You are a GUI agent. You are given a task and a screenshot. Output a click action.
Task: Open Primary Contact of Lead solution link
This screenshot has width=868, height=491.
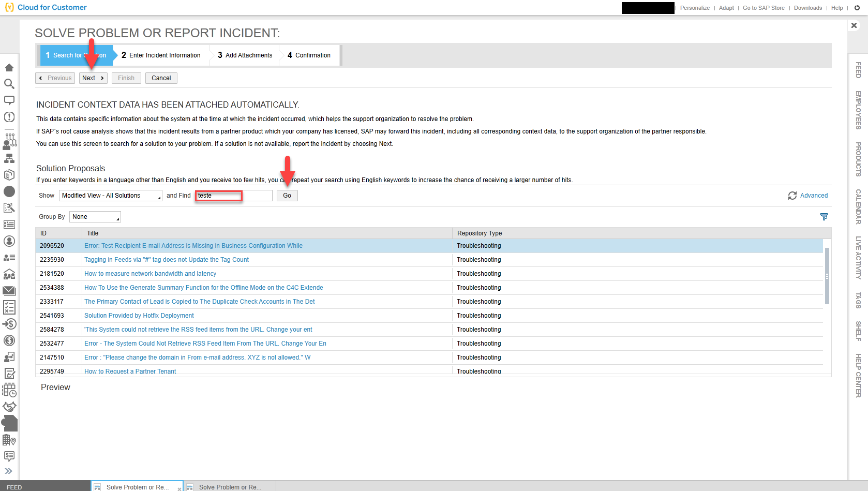pyautogui.click(x=200, y=302)
